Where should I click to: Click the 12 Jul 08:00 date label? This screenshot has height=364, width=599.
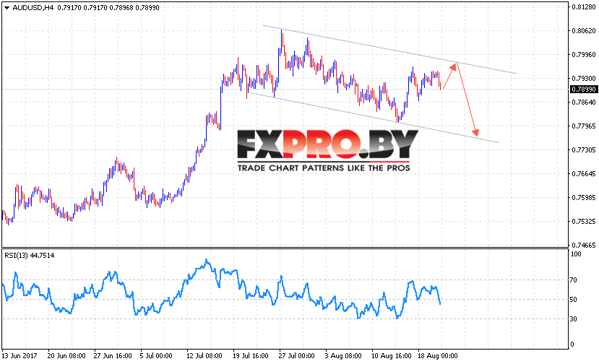click(204, 356)
